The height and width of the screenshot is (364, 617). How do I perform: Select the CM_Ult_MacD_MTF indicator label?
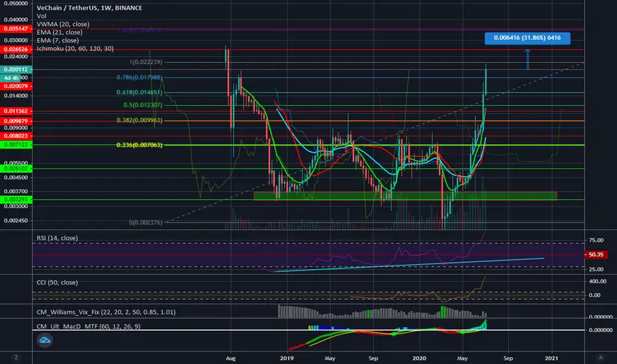click(x=88, y=326)
